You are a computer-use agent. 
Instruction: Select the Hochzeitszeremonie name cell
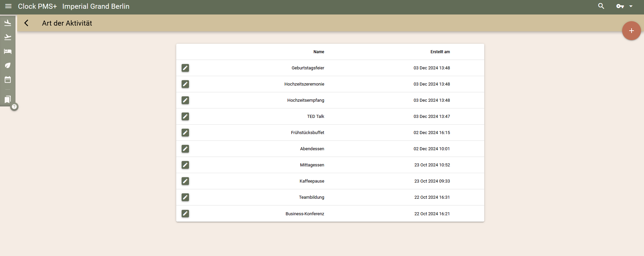pos(304,84)
